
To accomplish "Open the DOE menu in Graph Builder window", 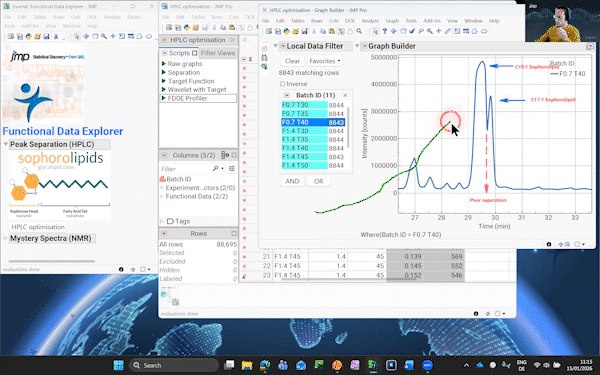I will (x=349, y=21).
